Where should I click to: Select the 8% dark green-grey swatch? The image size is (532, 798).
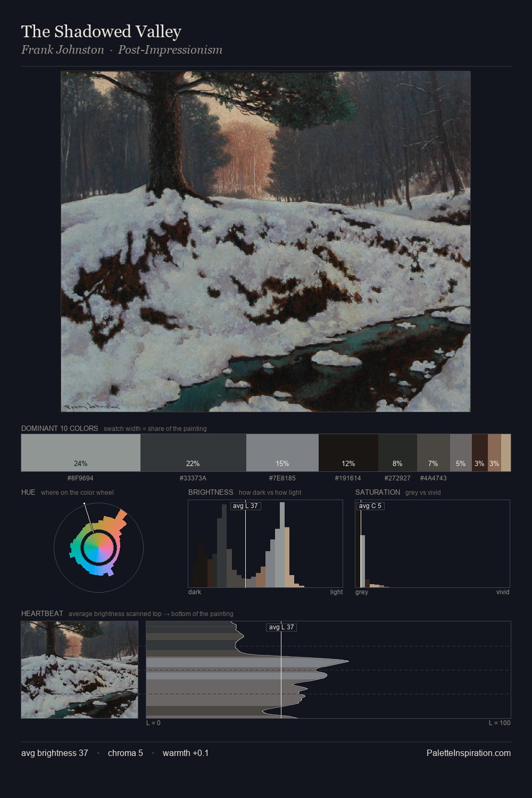pyautogui.click(x=397, y=453)
